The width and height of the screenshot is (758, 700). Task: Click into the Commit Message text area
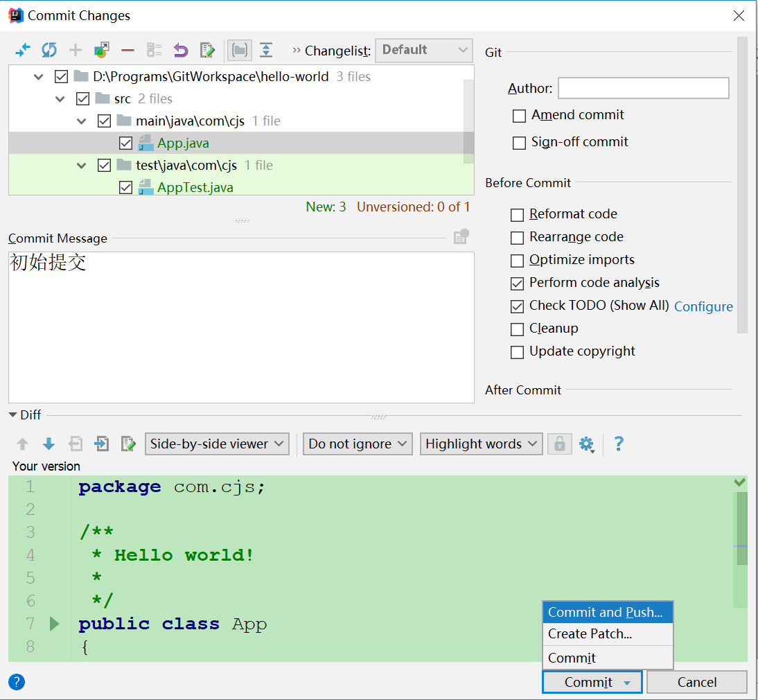(x=241, y=327)
